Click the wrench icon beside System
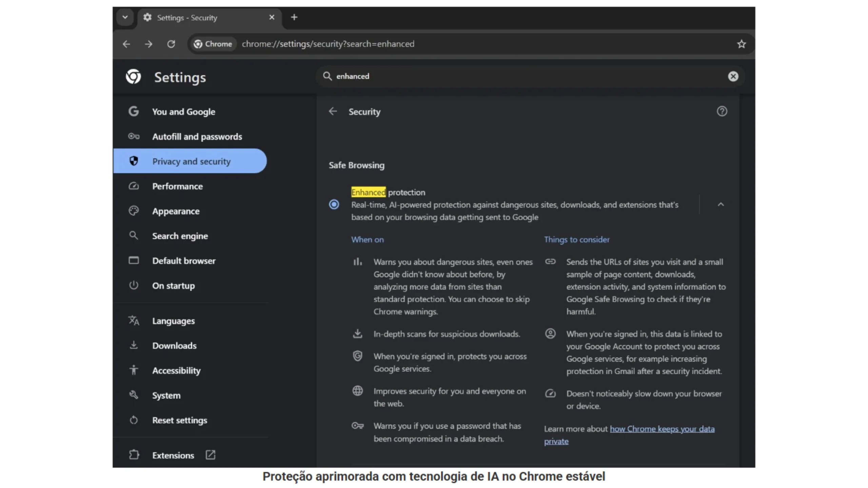Viewport: 868px width, 488px height. click(134, 395)
